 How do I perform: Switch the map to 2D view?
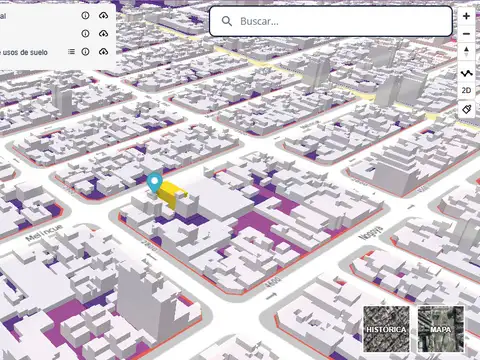466,91
